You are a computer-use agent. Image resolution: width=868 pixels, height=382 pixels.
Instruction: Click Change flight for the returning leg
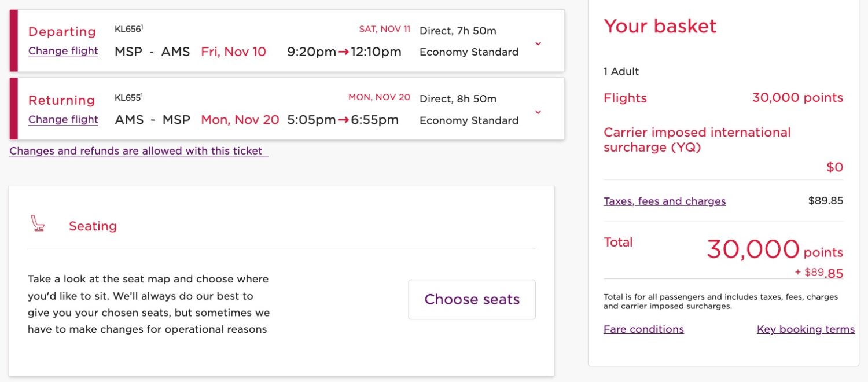point(62,120)
